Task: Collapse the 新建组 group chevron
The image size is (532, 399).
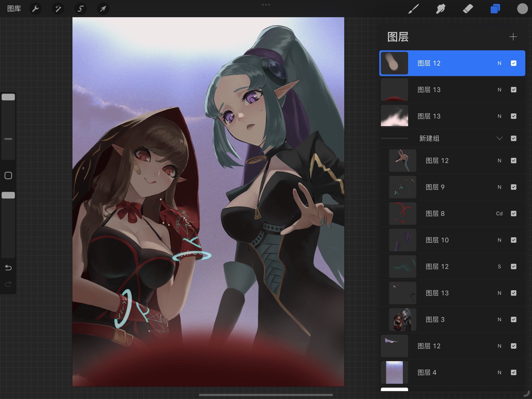Action: coord(499,138)
